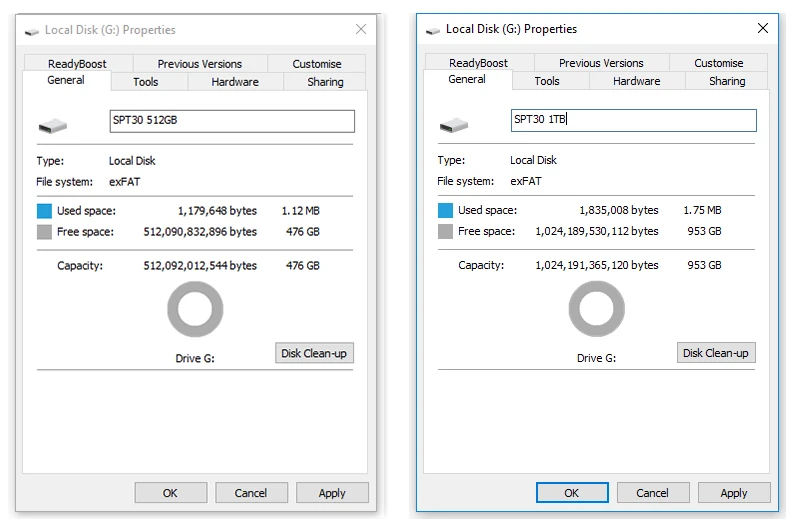Click Disk Clean-up in the 1TB dialog
Image resolution: width=800 pixels, height=519 pixels.
click(716, 353)
